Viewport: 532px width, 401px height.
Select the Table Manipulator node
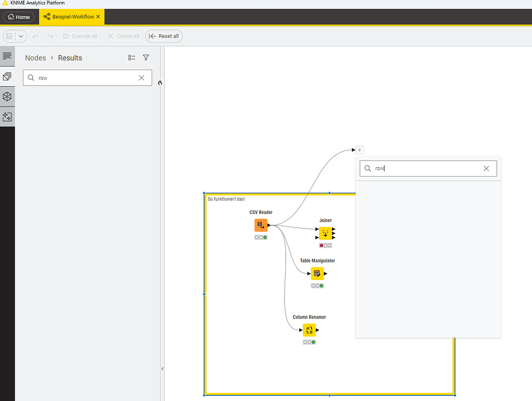[317, 273]
